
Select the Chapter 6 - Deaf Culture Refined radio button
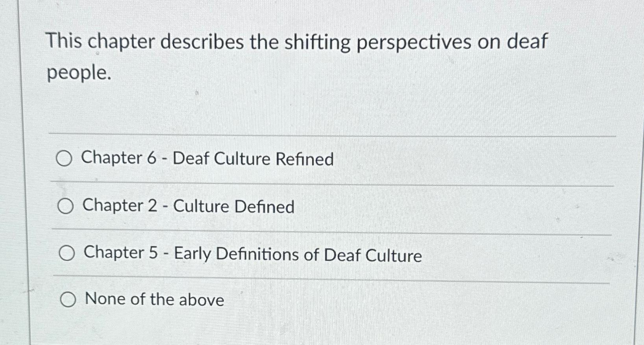(65, 159)
